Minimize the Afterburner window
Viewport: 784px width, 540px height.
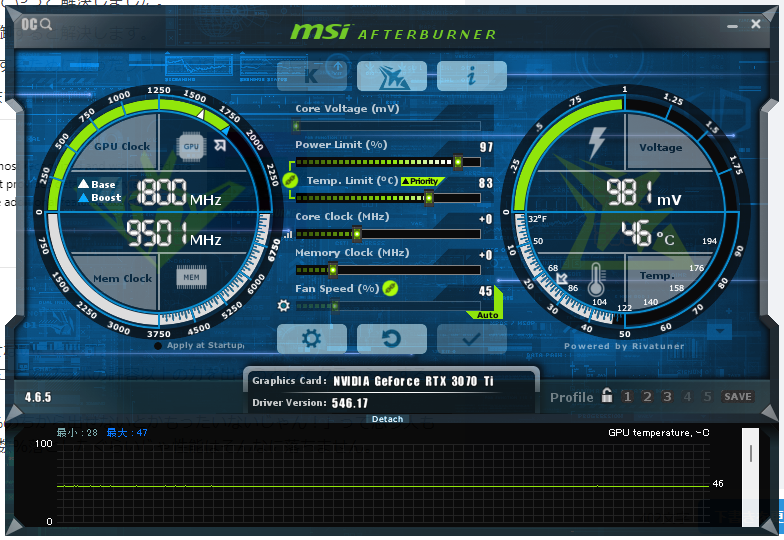(x=732, y=26)
